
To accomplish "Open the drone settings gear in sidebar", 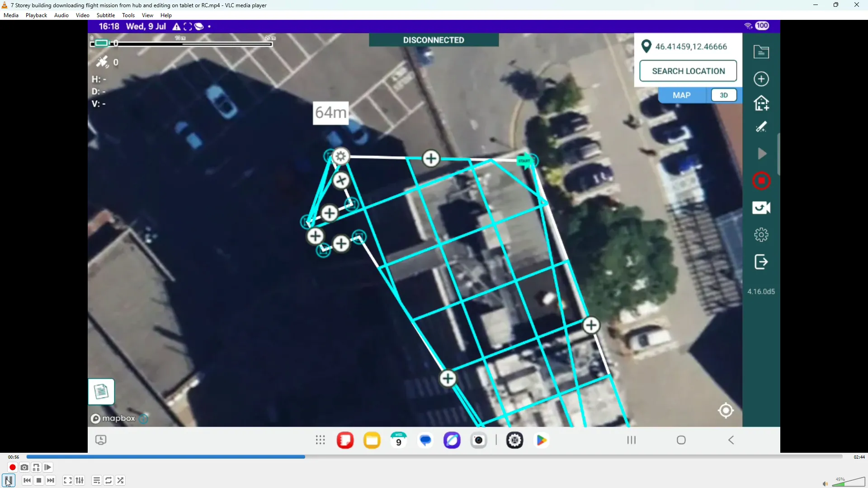I will 761,235.
